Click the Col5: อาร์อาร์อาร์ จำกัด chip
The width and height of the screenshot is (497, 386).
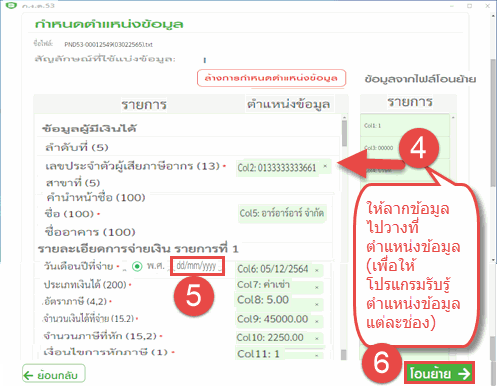(x=282, y=213)
